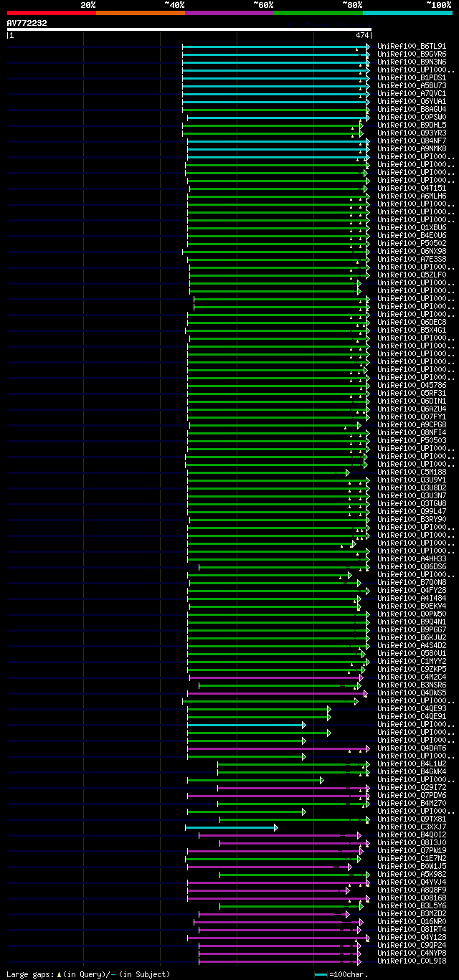Select UniRef100_Q5RF31 label
The width and height of the screenshot is (459, 980).
[413, 393]
